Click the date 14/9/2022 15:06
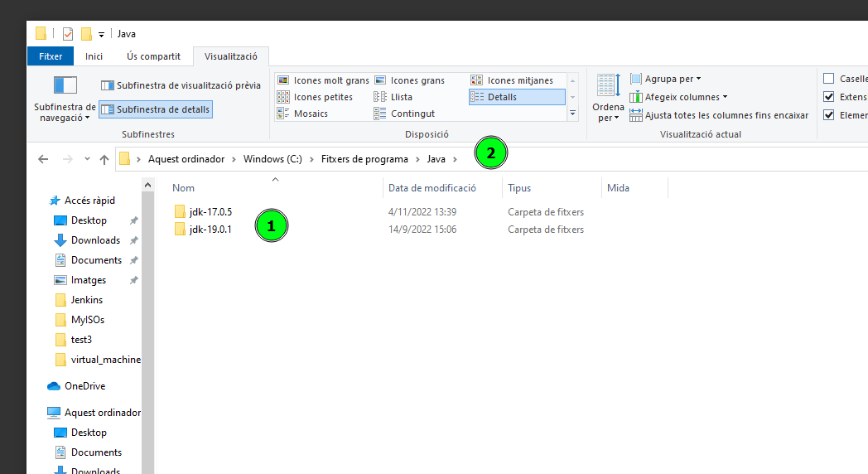The width and height of the screenshot is (868, 474). pyautogui.click(x=422, y=230)
